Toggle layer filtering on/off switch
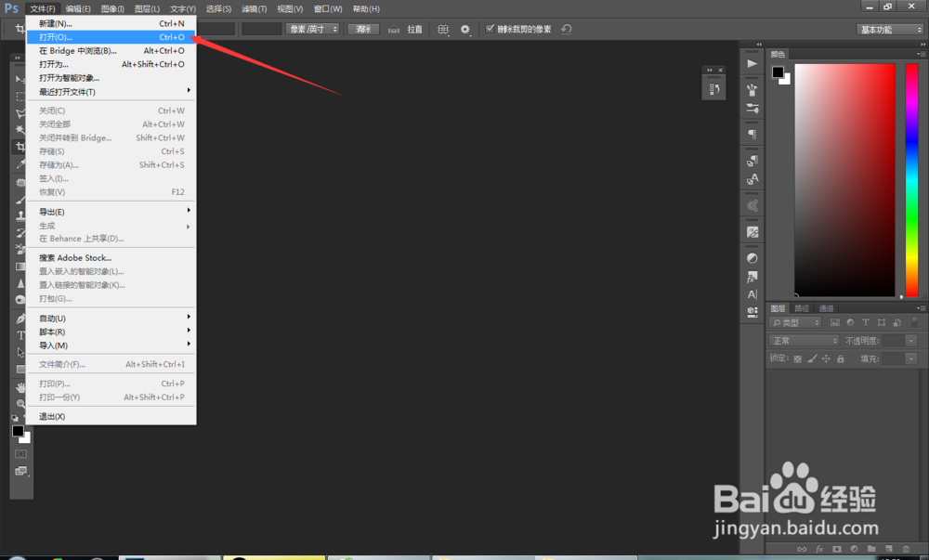 pos(915,322)
